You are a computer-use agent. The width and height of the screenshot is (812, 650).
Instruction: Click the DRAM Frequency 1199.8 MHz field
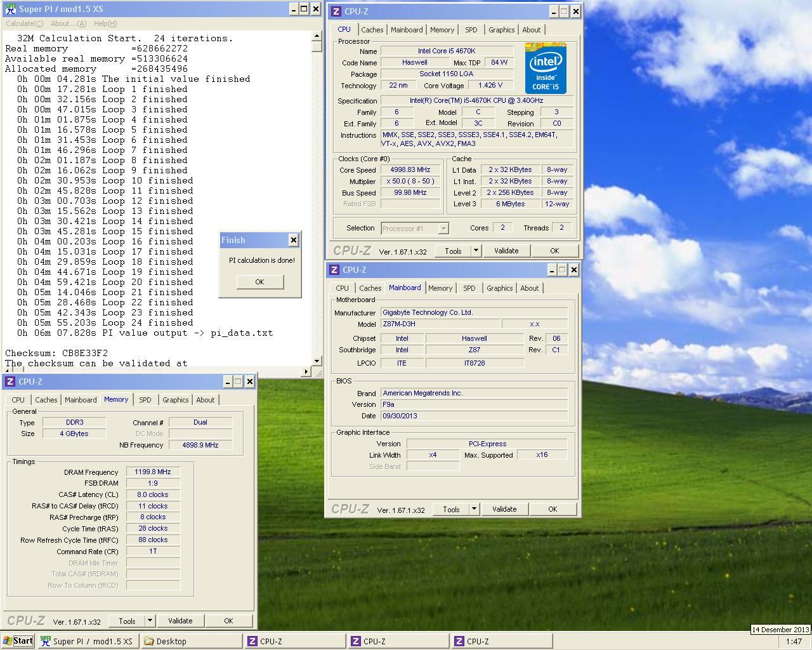[x=153, y=472]
